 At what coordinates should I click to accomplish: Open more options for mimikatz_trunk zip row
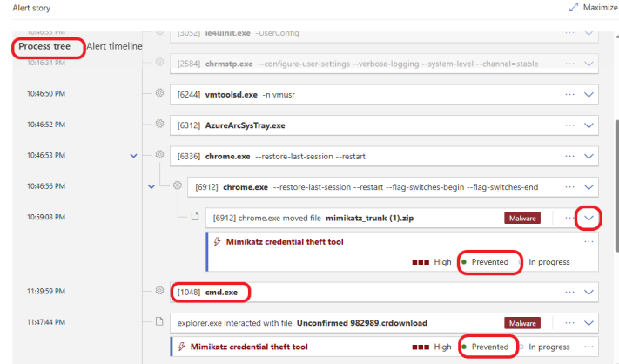pyautogui.click(x=569, y=218)
